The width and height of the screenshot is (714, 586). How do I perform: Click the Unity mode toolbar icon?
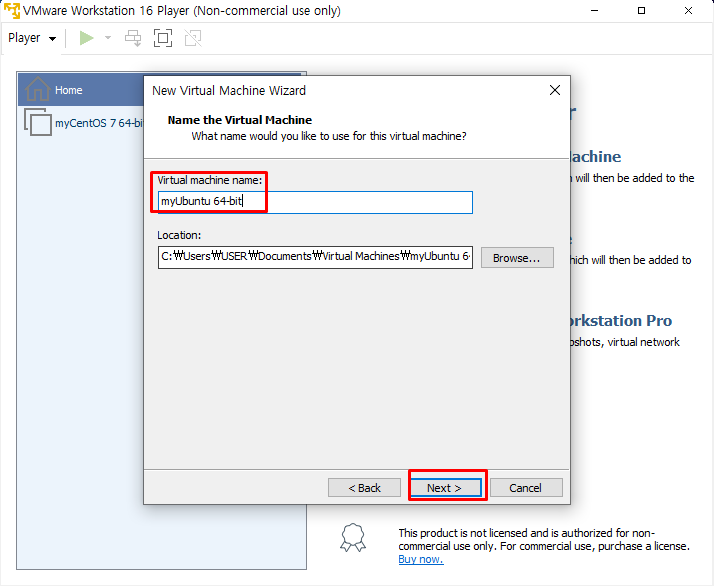(x=193, y=38)
